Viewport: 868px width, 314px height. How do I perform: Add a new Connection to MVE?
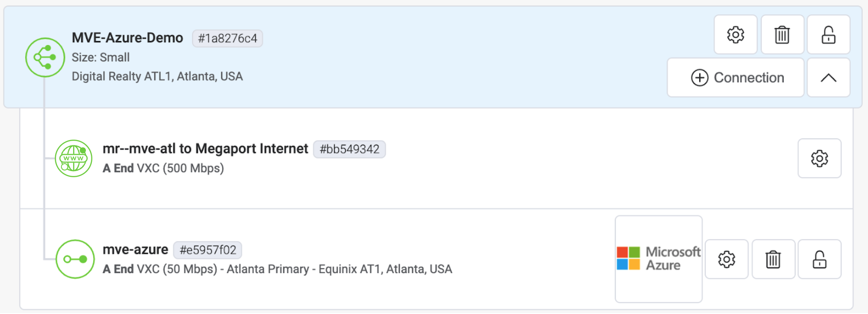(x=735, y=78)
